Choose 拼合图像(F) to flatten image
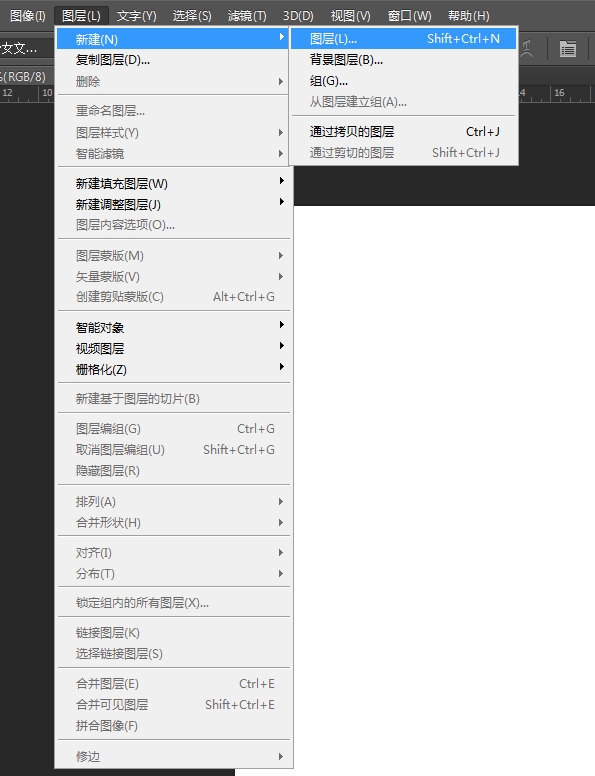Screen dimensions: 595x776 pos(173,726)
